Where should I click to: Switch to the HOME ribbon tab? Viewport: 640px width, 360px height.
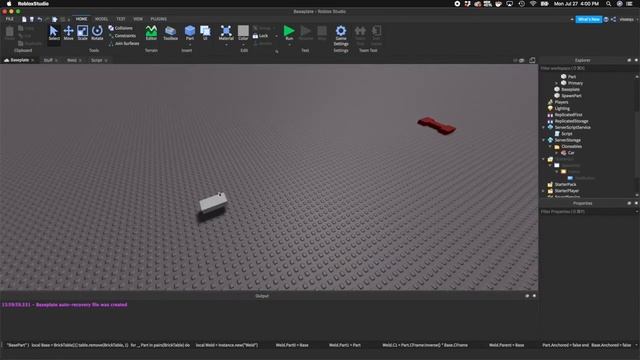point(81,19)
